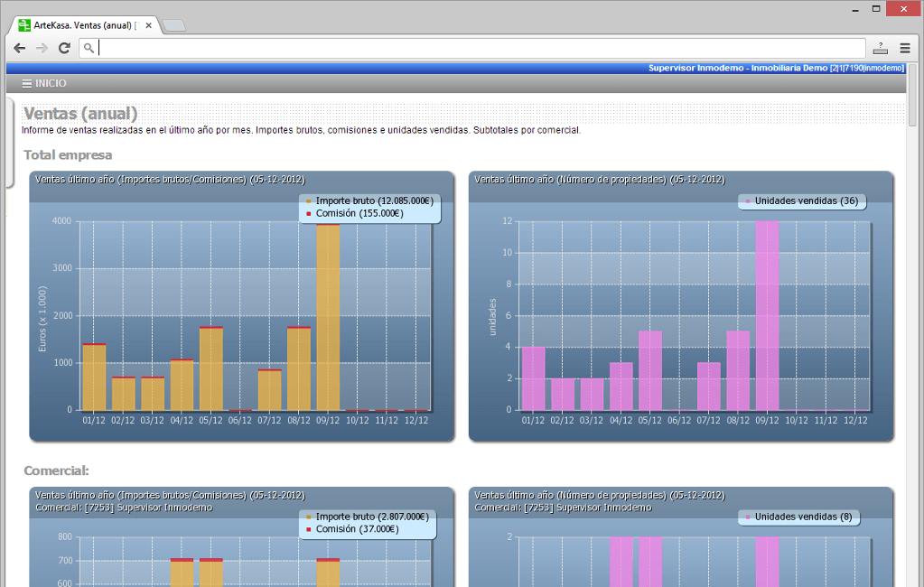Viewport: 924px width, 587px height.
Task: Open the Chrome hamburger menu
Action: 904,48
